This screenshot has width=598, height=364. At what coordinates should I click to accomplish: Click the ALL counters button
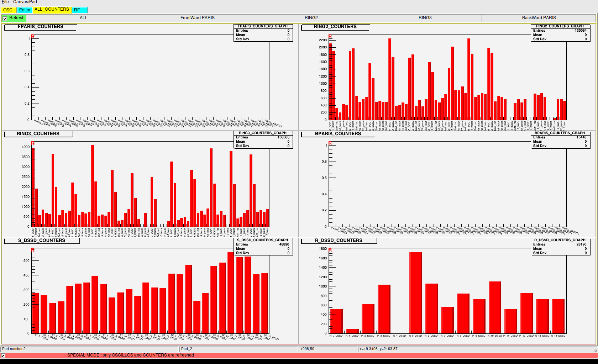(x=83, y=18)
